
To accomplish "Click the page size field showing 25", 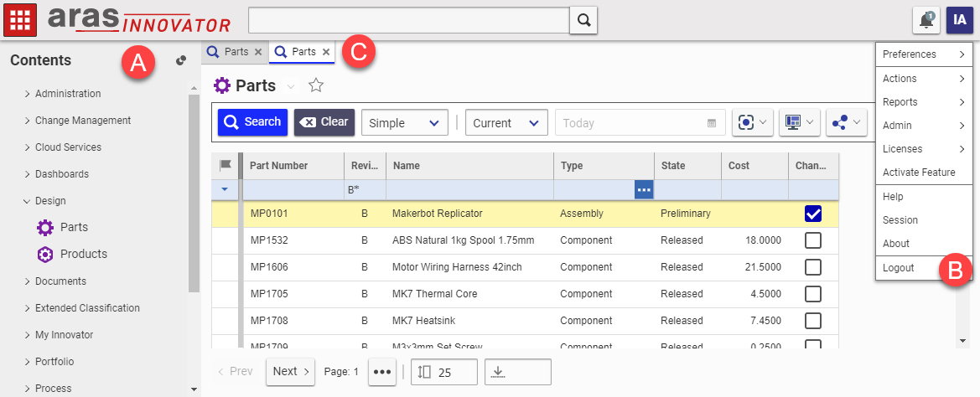I will pyautogui.click(x=444, y=372).
